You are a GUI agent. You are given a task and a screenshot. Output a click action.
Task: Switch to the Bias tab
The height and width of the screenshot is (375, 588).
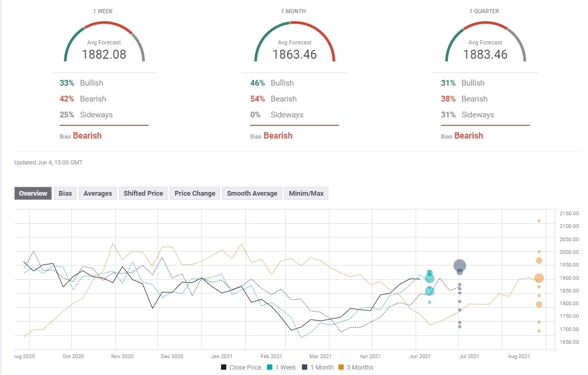(x=65, y=193)
